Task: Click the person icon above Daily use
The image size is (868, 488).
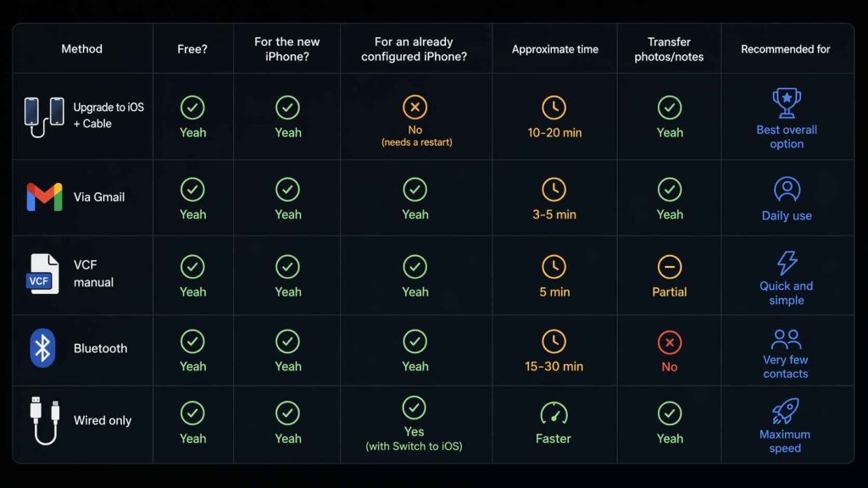Action: pyautogui.click(x=787, y=188)
